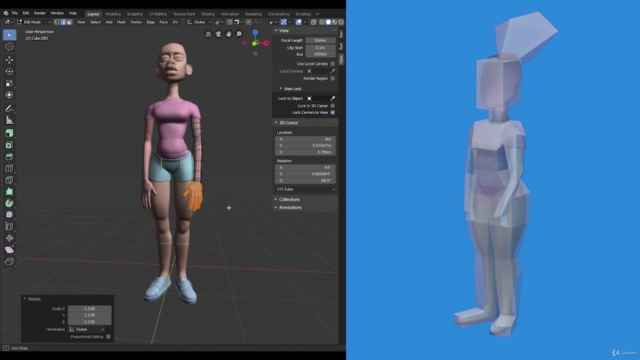Enable edge select mode
The image size is (640, 360).
pyautogui.click(x=63, y=22)
